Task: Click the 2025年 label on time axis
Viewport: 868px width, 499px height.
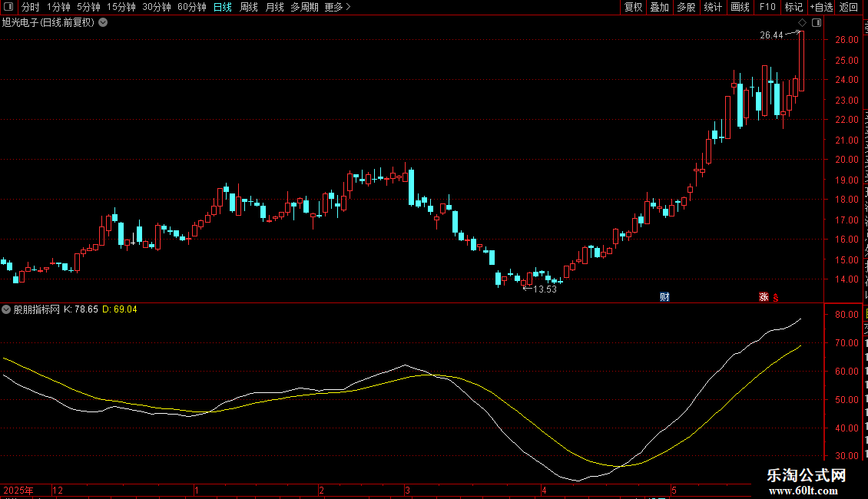Action: (18, 490)
